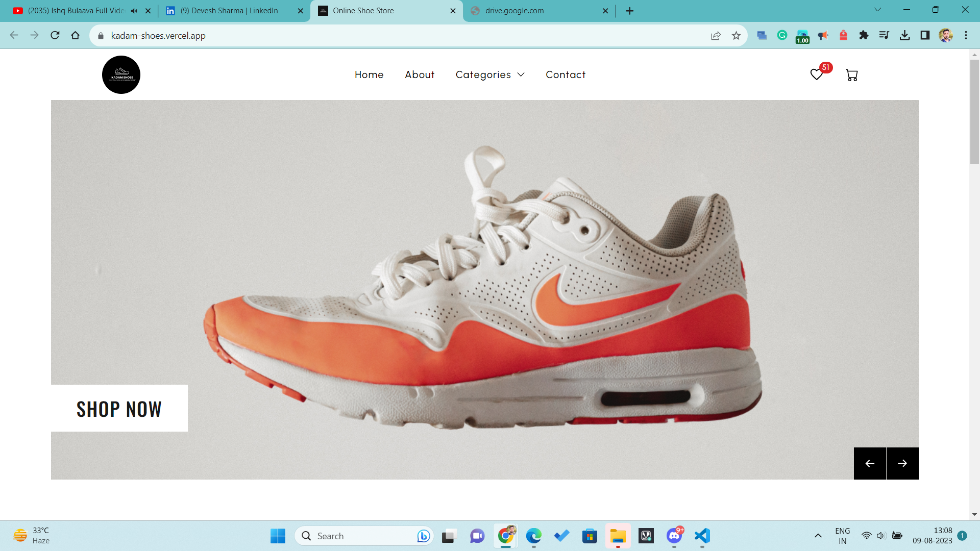Image resolution: width=980 pixels, height=551 pixels.
Task: Open the wishlist heart icon
Action: coord(817,74)
